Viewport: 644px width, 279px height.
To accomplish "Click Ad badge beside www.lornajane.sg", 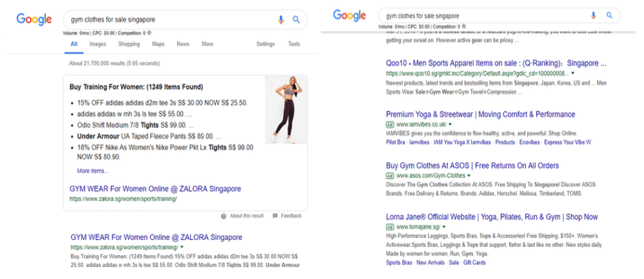I will pos(389,227).
